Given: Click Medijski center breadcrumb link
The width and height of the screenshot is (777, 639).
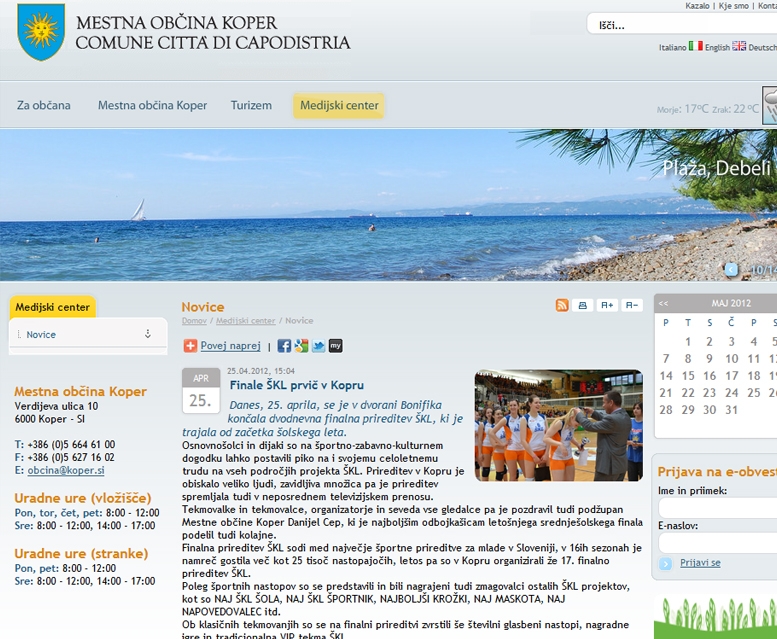Looking at the screenshot, I should pos(245,321).
